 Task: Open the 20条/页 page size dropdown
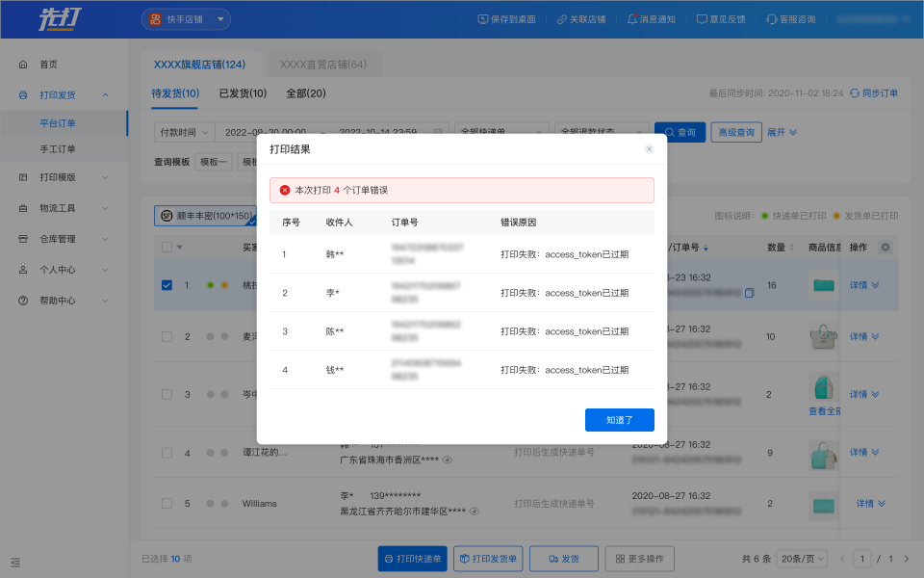pyautogui.click(x=802, y=559)
